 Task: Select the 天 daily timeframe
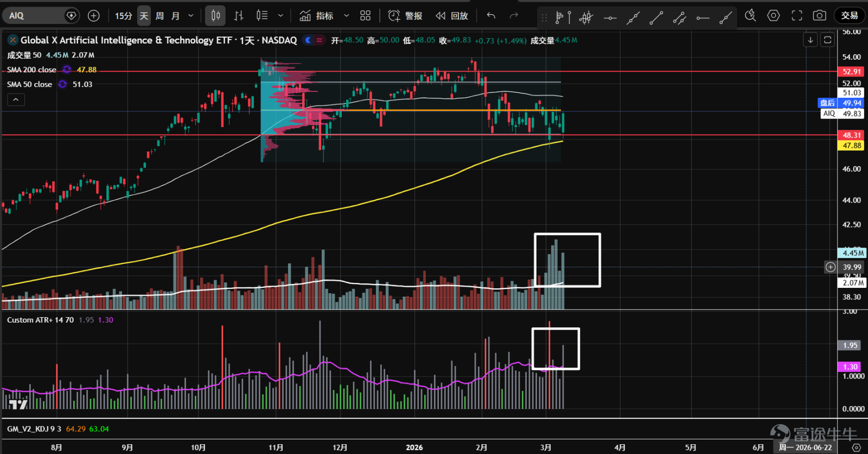(144, 16)
